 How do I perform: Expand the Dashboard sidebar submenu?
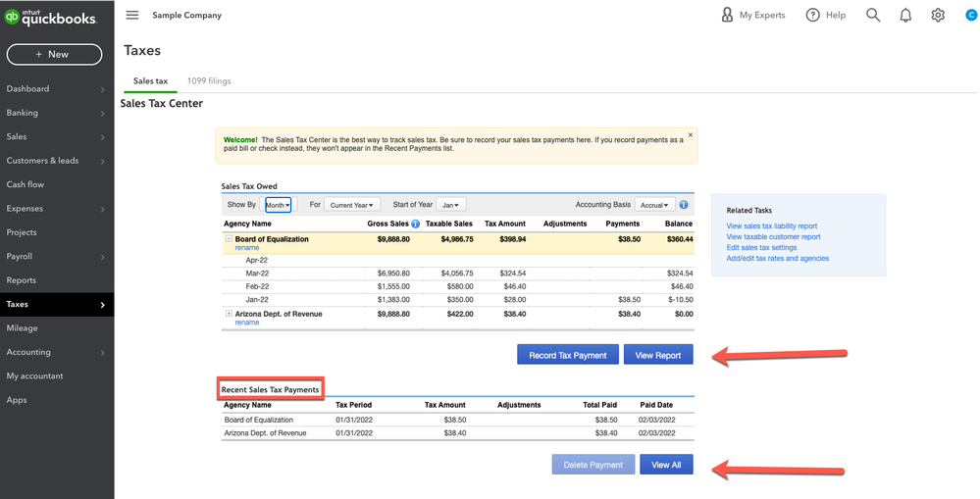pyautogui.click(x=102, y=89)
